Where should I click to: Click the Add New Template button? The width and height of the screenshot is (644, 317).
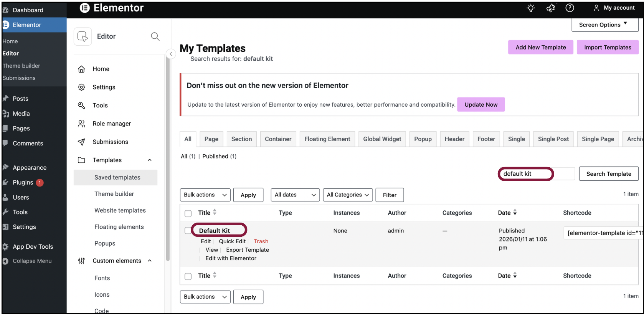(540, 48)
